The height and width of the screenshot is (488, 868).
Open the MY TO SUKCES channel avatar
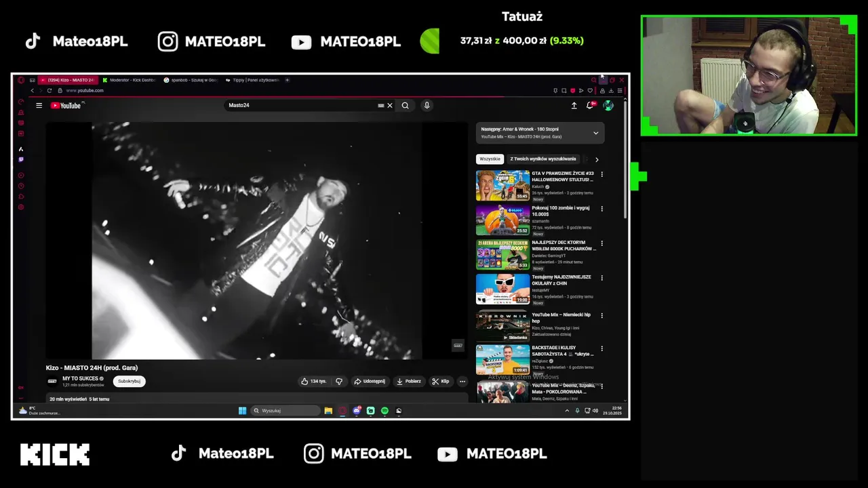tap(52, 381)
